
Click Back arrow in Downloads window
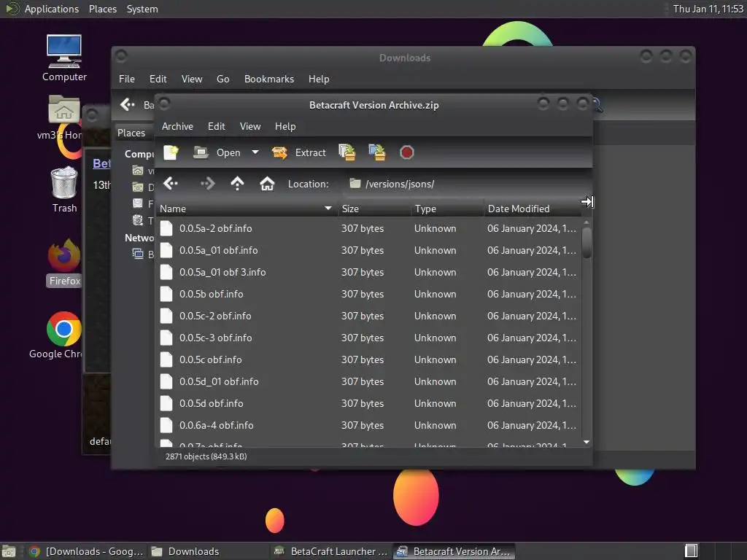(x=127, y=105)
